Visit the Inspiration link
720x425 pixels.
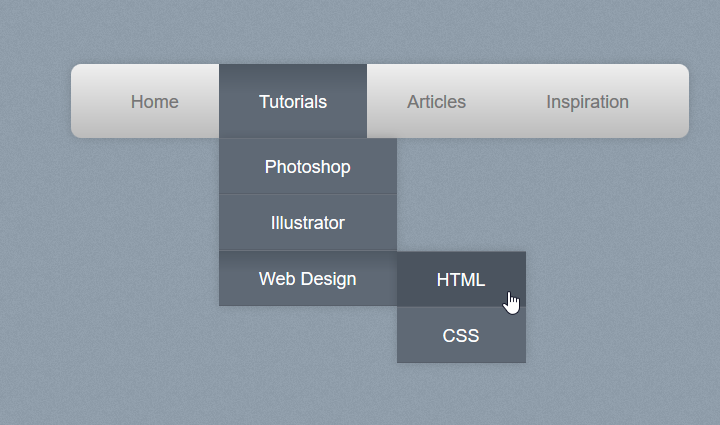point(587,101)
